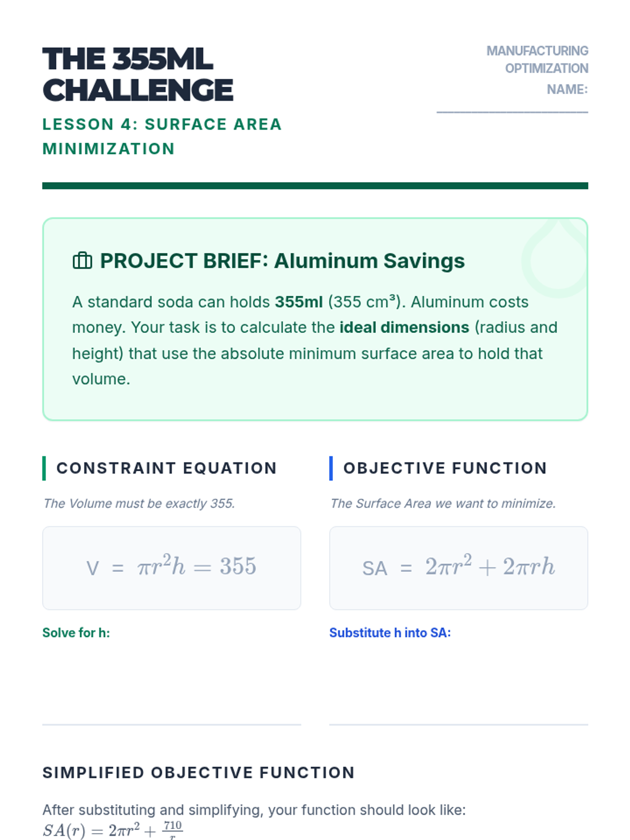Click the Project Brief: Aluminum Savings heading

tap(282, 261)
